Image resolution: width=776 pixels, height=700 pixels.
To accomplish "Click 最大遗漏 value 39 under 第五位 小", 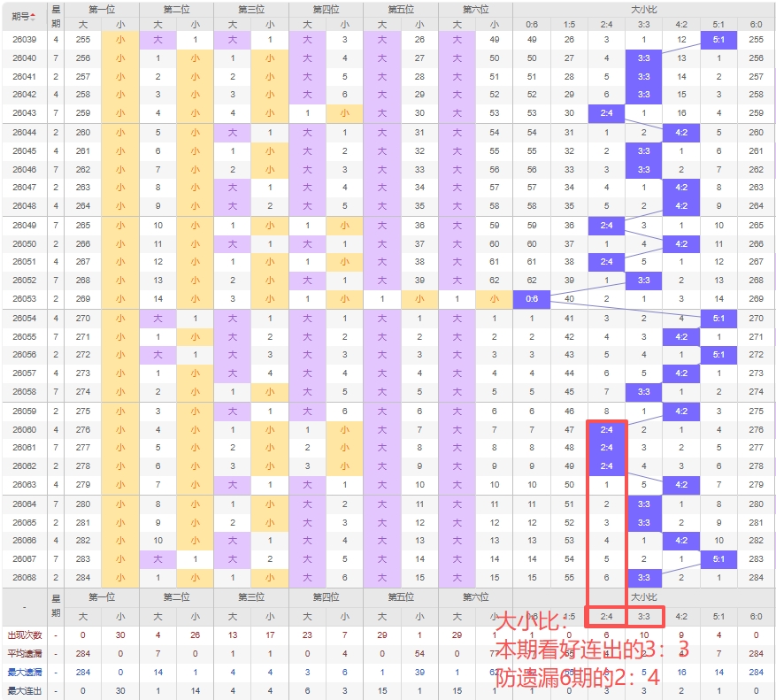I will tap(419, 673).
